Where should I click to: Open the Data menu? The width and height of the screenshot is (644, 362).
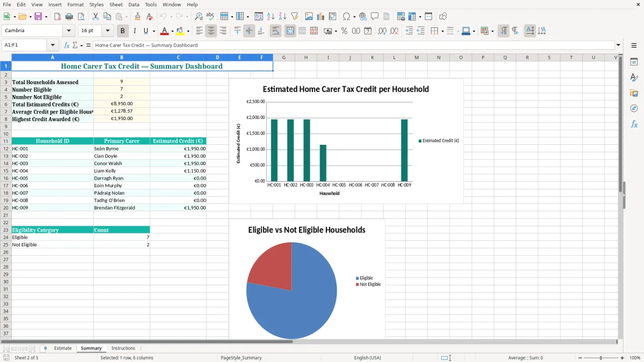coord(134,4)
